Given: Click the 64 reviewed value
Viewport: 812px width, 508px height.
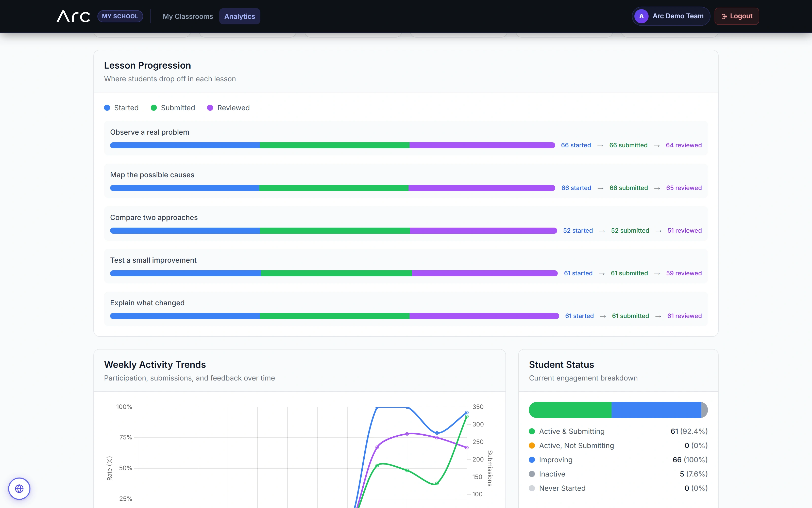Looking at the screenshot, I should [x=684, y=145].
